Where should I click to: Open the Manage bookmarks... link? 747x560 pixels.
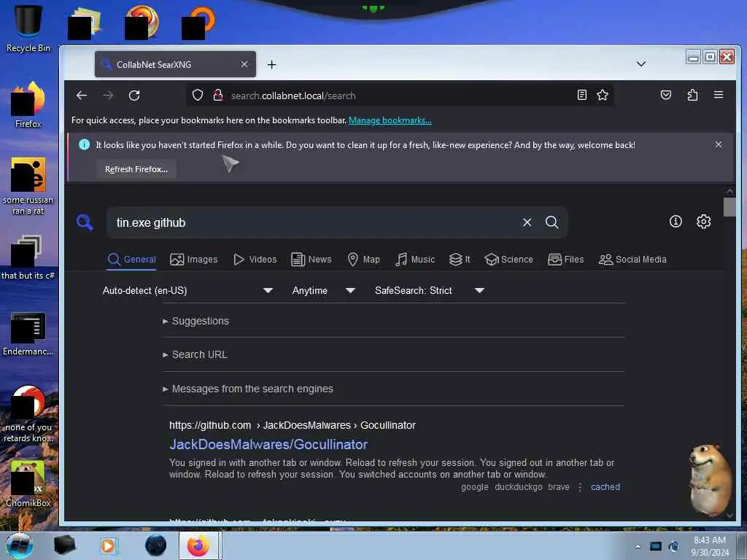[390, 120]
